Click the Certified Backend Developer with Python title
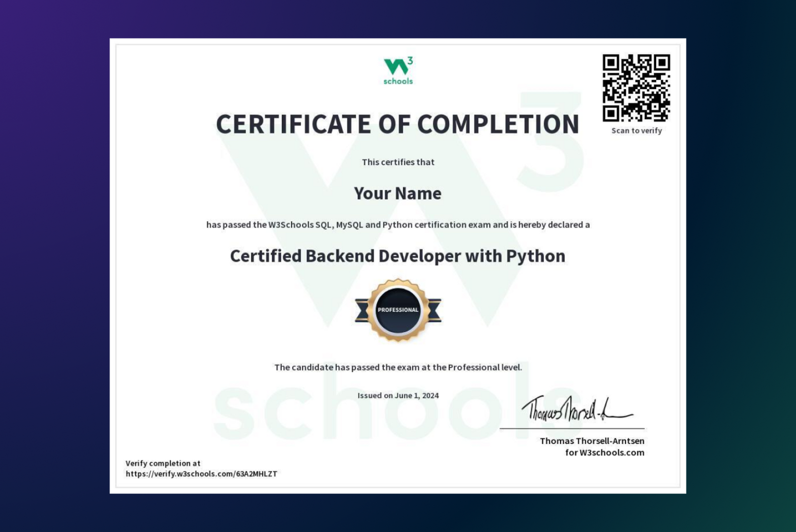This screenshot has width=796, height=532. pos(397,256)
